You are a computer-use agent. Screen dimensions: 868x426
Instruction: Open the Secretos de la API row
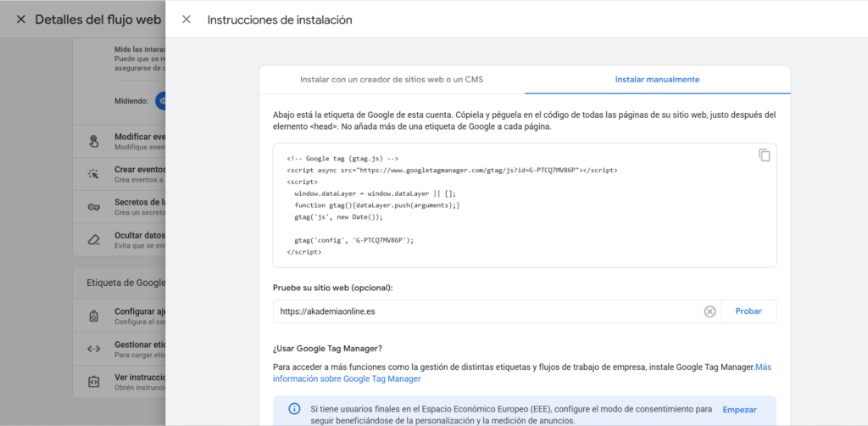(x=119, y=206)
